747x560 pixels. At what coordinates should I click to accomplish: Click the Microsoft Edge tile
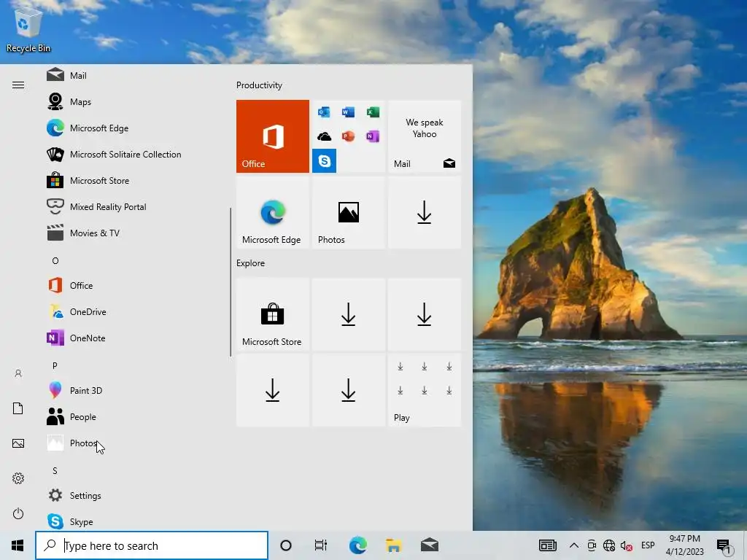[x=273, y=212]
